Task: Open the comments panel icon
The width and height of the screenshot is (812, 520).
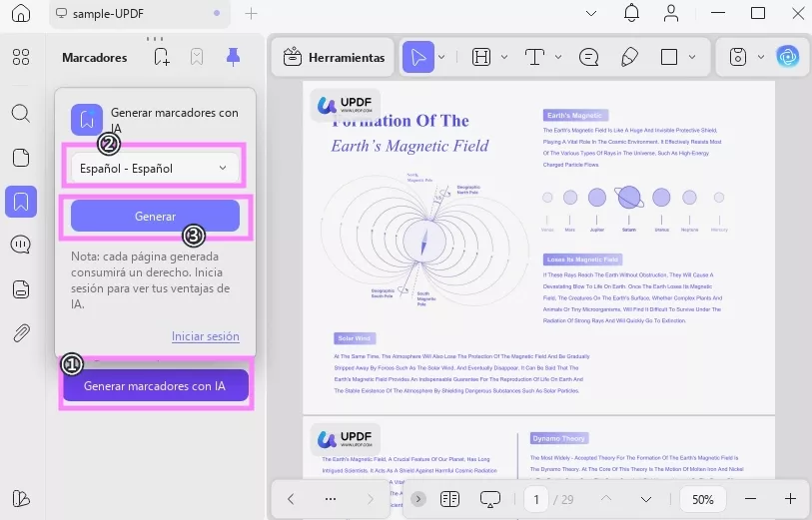Action: pyautogui.click(x=21, y=245)
